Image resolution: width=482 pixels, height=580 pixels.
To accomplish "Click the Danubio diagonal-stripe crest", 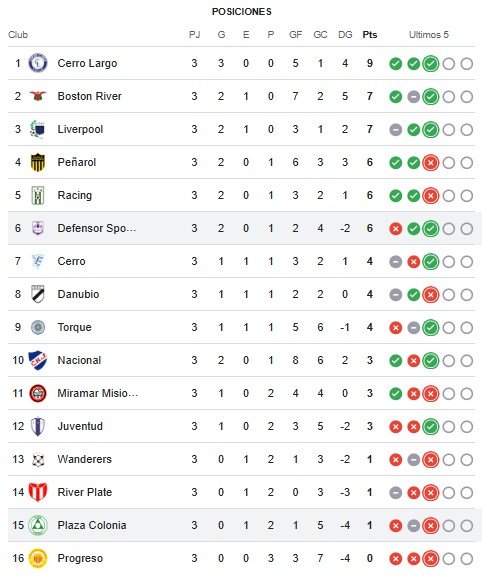I will point(38,294).
